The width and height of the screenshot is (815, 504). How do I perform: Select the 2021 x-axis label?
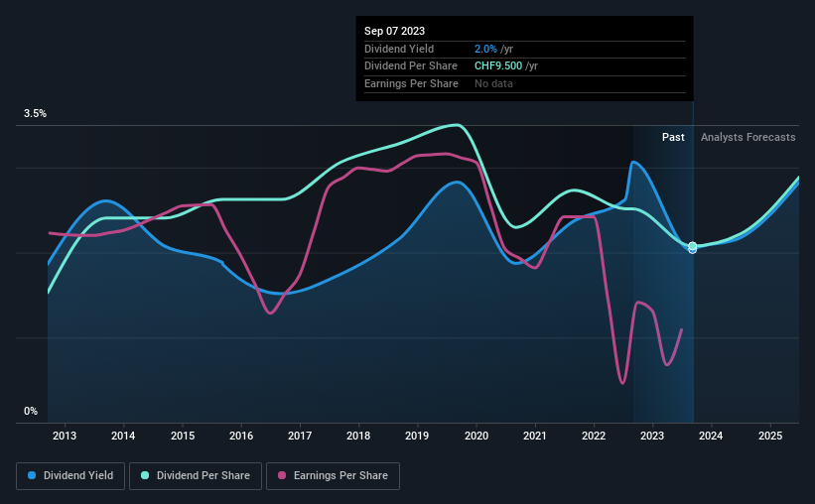coord(535,436)
